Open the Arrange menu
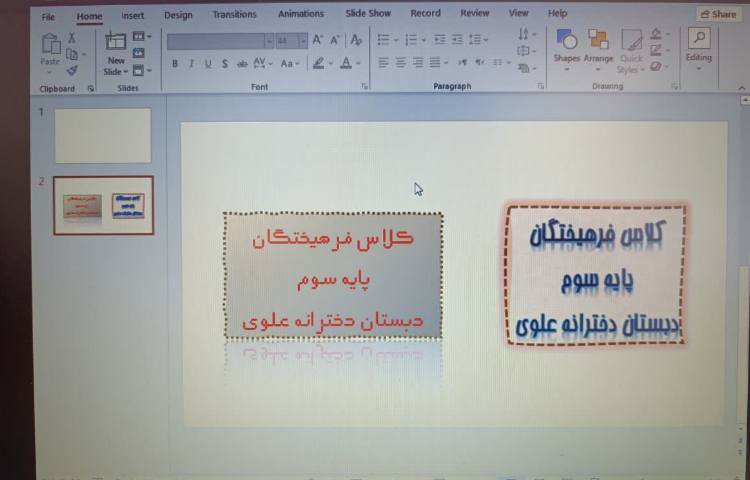The height and width of the screenshot is (480, 750). pyautogui.click(x=598, y=50)
